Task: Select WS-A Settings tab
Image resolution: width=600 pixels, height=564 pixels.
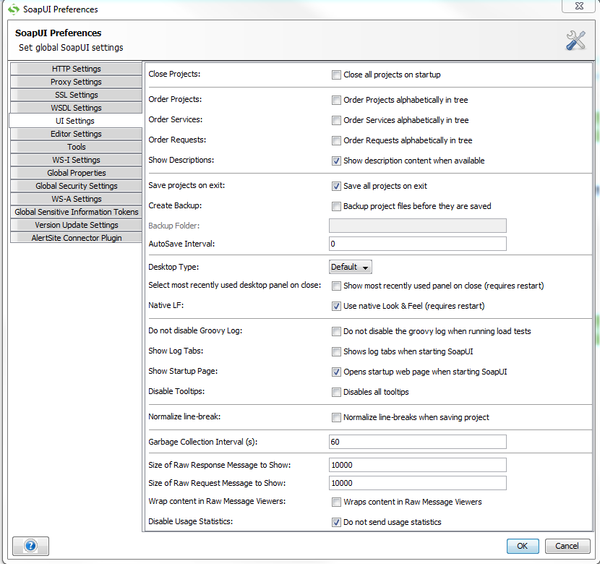Action: (76, 199)
